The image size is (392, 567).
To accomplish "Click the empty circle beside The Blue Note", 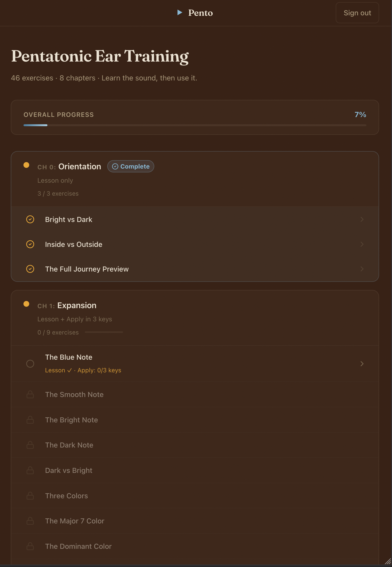I will click(30, 364).
